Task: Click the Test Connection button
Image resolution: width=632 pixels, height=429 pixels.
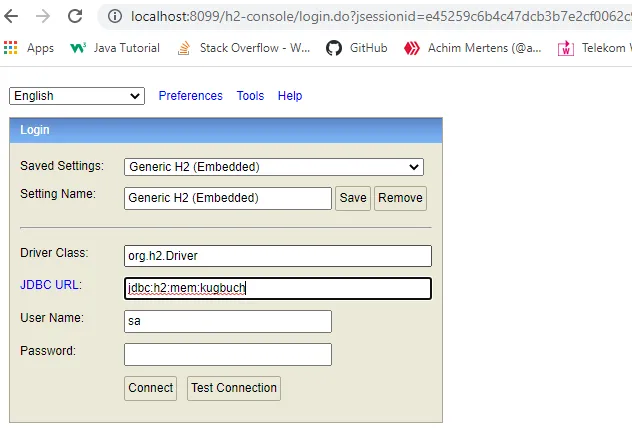Action: pyautogui.click(x=234, y=388)
